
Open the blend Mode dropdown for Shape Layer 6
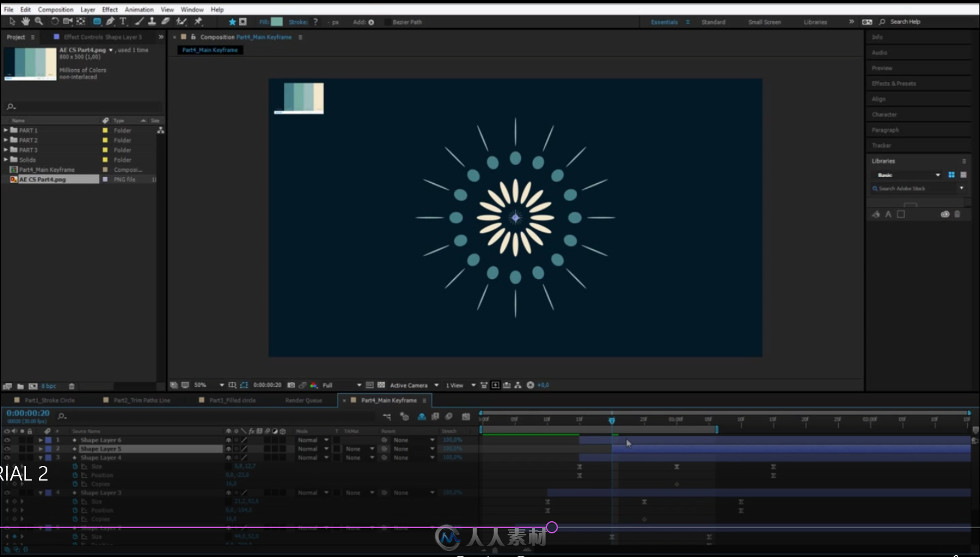313,440
